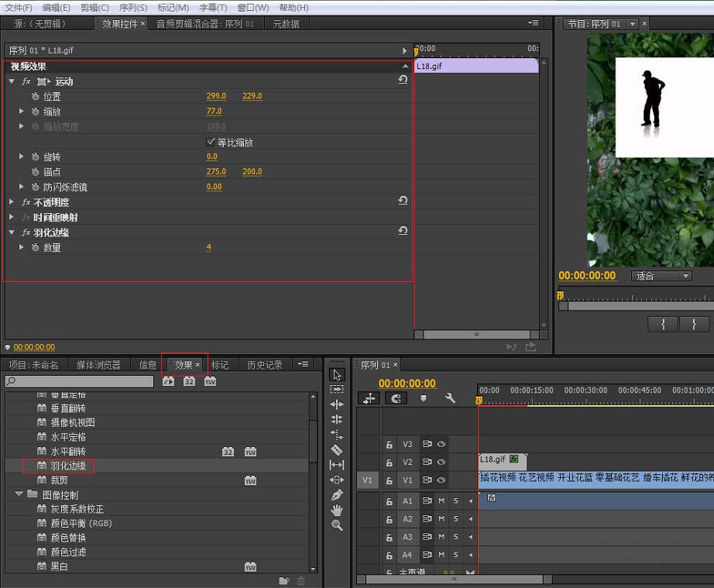The image size is (714, 588).
Task: Select the Hand tool
Action: [337, 510]
